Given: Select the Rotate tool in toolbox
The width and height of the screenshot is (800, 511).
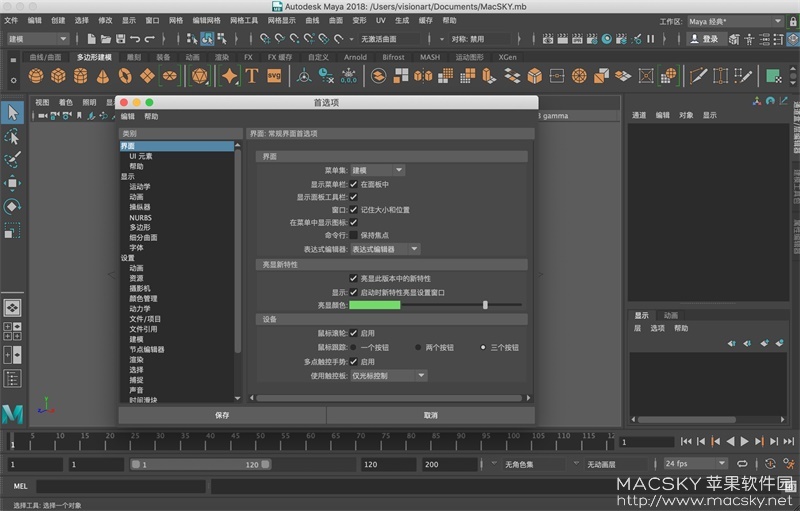Looking at the screenshot, I should coord(12,207).
